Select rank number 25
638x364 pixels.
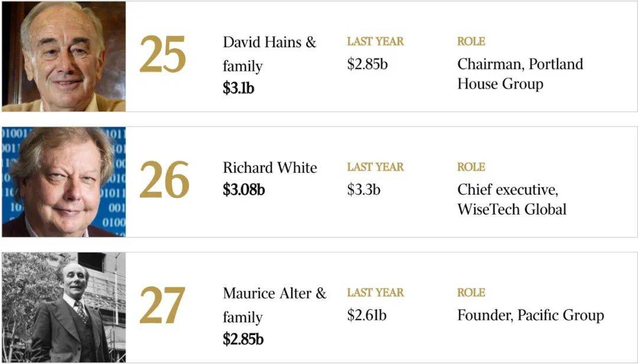point(163,54)
